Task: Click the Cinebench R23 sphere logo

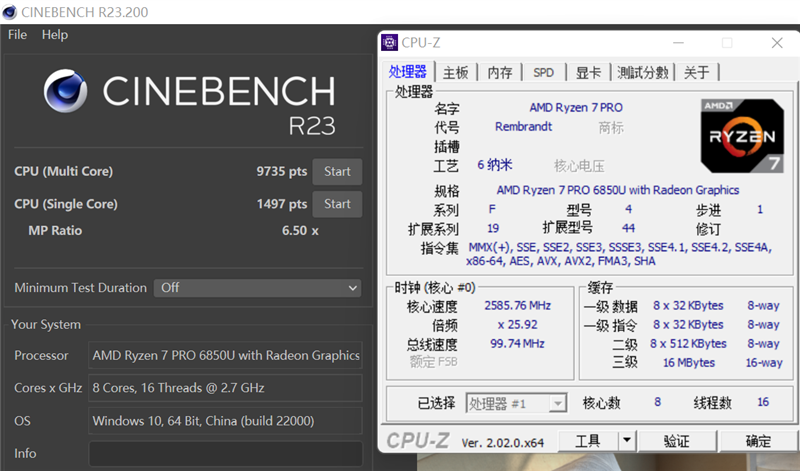Action: coord(65,91)
